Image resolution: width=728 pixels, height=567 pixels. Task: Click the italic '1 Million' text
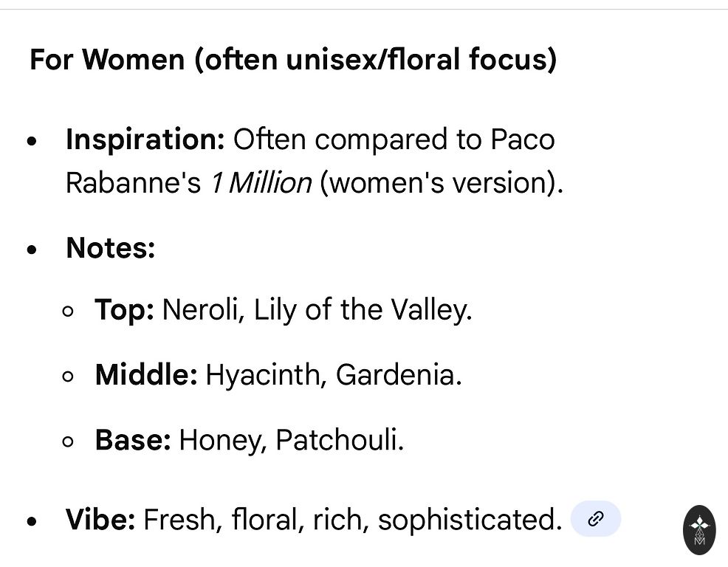261,182
